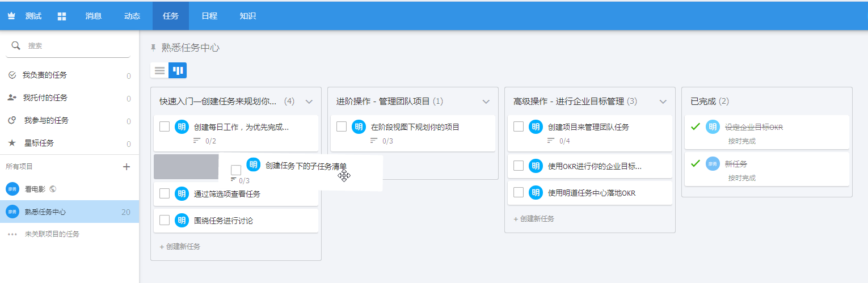Click 所有项目 section label
Image resolution: width=868 pixels, height=283 pixels.
tap(19, 166)
